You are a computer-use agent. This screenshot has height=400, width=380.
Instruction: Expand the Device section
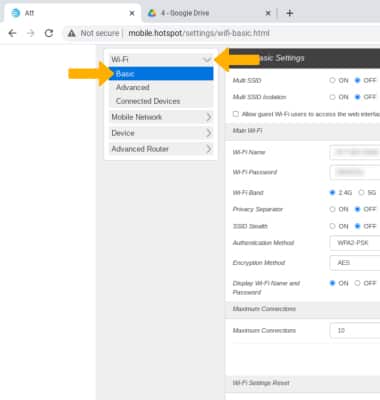point(161,133)
